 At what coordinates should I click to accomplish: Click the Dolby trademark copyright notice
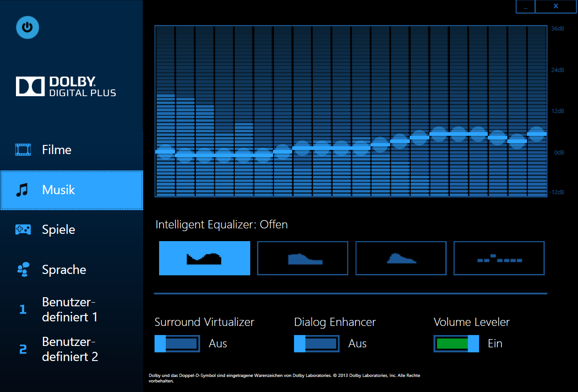point(284,378)
